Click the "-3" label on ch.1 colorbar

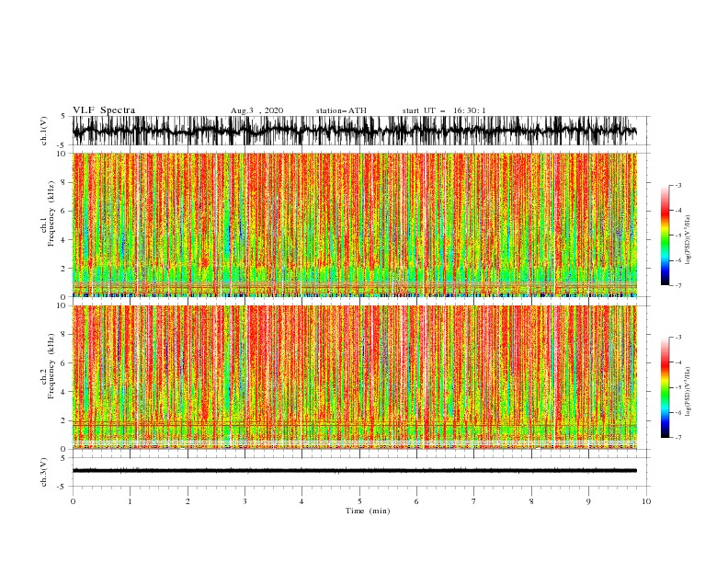(x=677, y=185)
